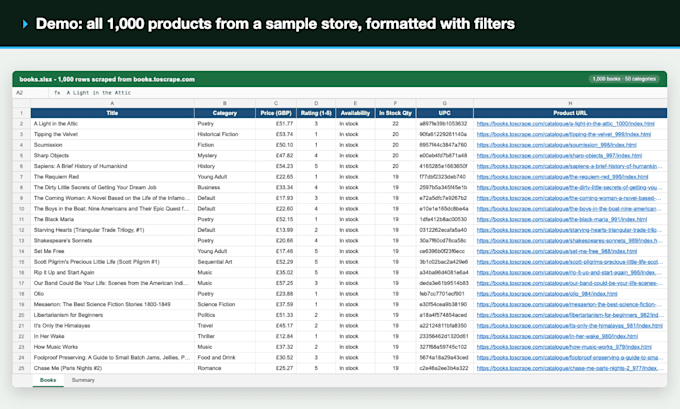Image resolution: width=680 pixels, height=409 pixels.
Task: Click 'Thriller' category cell
Action: coord(225,336)
